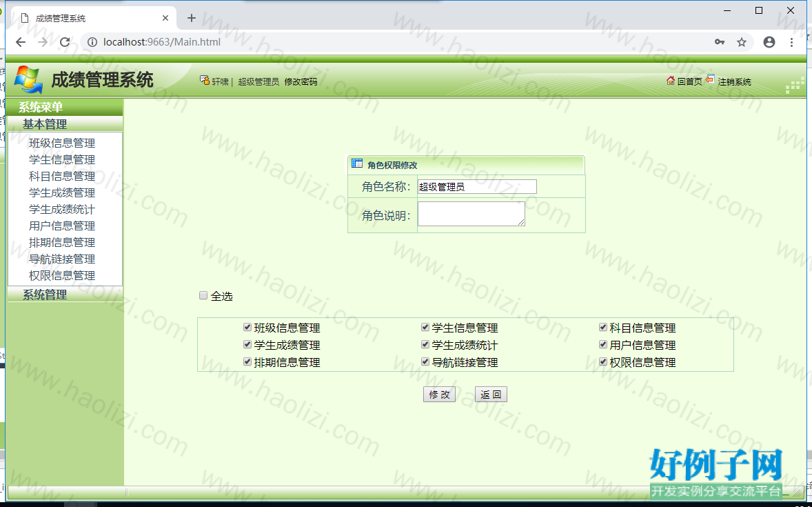The width and height of the screenshot is (812, 507).
Task: Click the user icon beside 轩啸
Action: [205, 80]
